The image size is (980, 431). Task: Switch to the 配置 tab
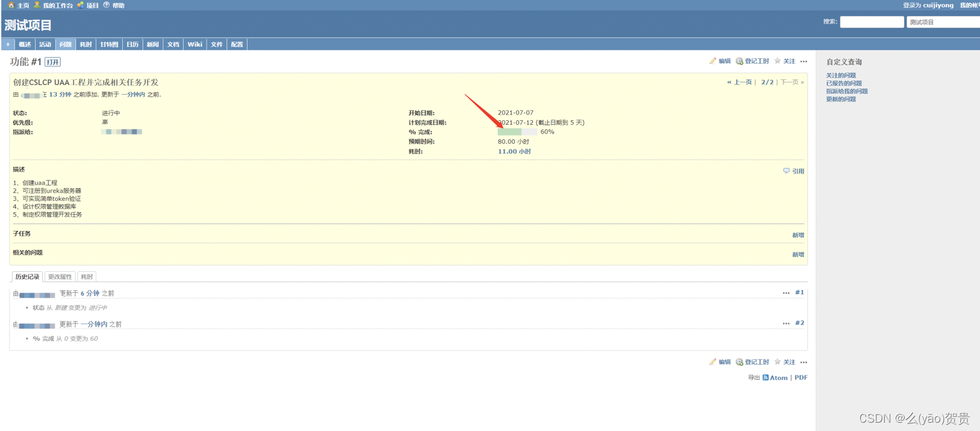pyautogui.click(x=237, y=44)
